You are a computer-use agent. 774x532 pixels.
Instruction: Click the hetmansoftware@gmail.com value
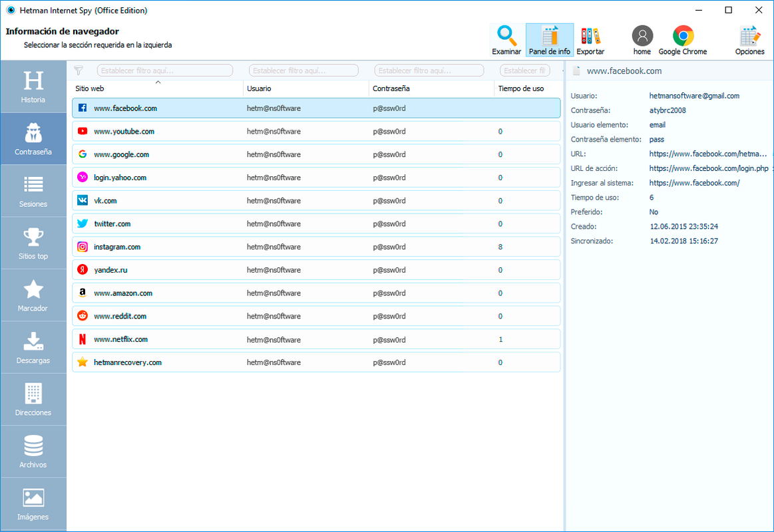tap(695, 96)
